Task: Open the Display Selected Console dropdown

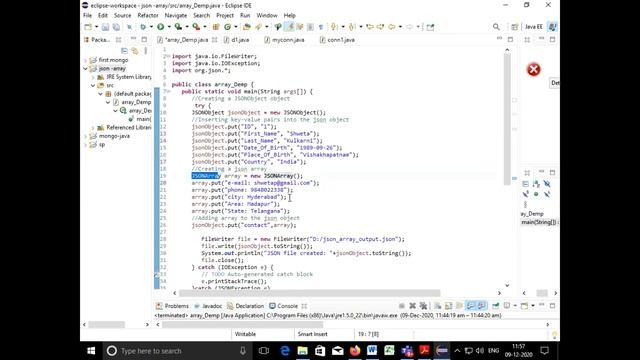Action: coord(515,306)
